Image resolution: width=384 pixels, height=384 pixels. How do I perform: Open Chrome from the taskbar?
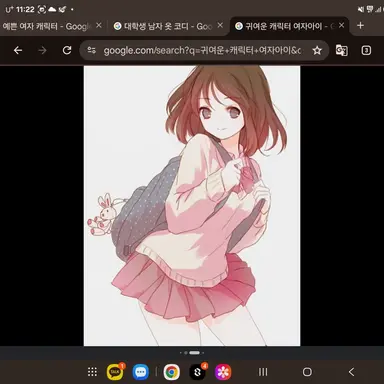pos(172,372)
